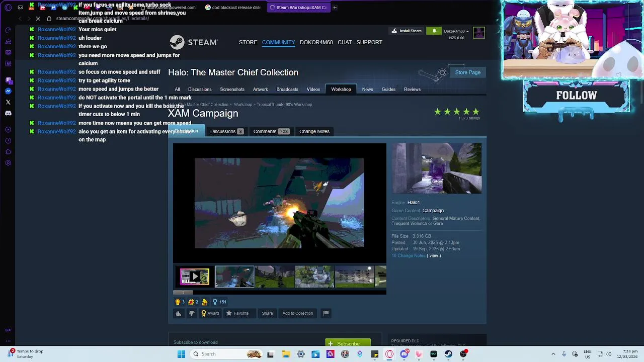Select the Workshop hub tab
Image resolution: width=644 pixels, height=362 pixels.
tap(341, 89)
